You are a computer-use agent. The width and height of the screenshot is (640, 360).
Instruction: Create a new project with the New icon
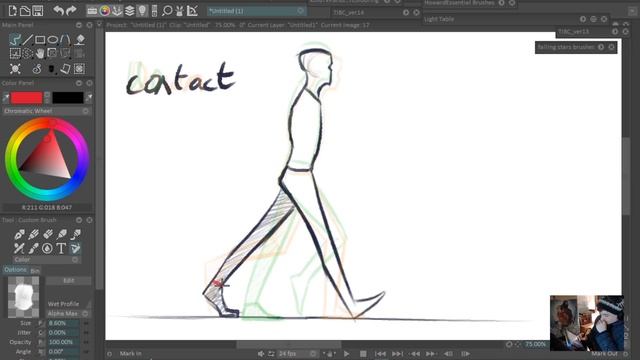13,11
